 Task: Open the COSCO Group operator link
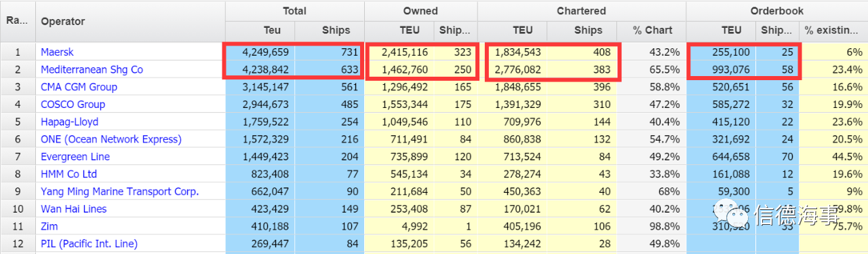73,105
